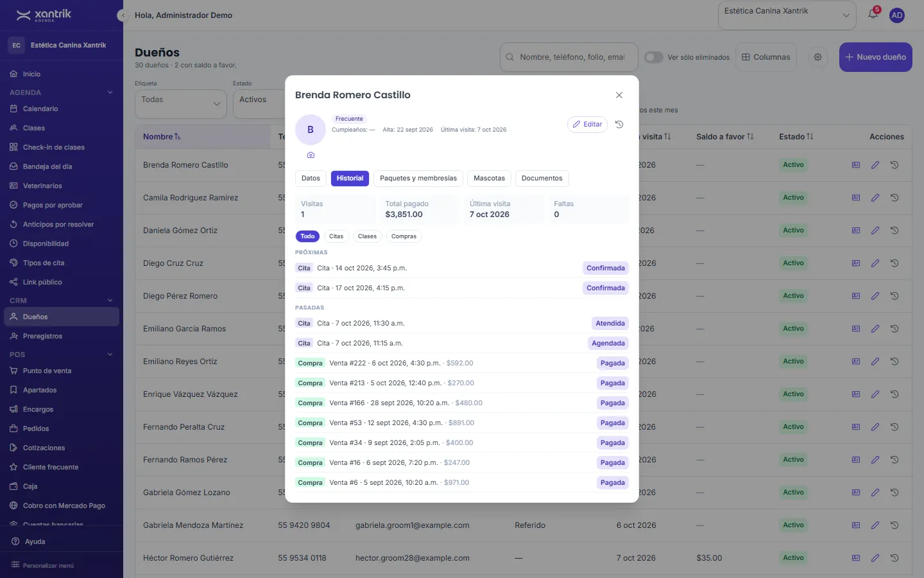Screen dimensions: 924x578
Task: Collapse the POS sidebar section
Action: coord(110,355)
